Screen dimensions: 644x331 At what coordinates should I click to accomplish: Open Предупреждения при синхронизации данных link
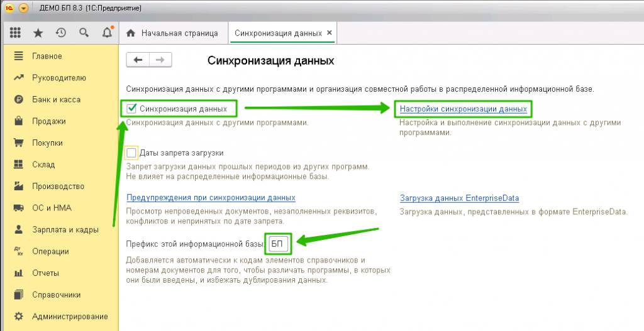point(211,198)
